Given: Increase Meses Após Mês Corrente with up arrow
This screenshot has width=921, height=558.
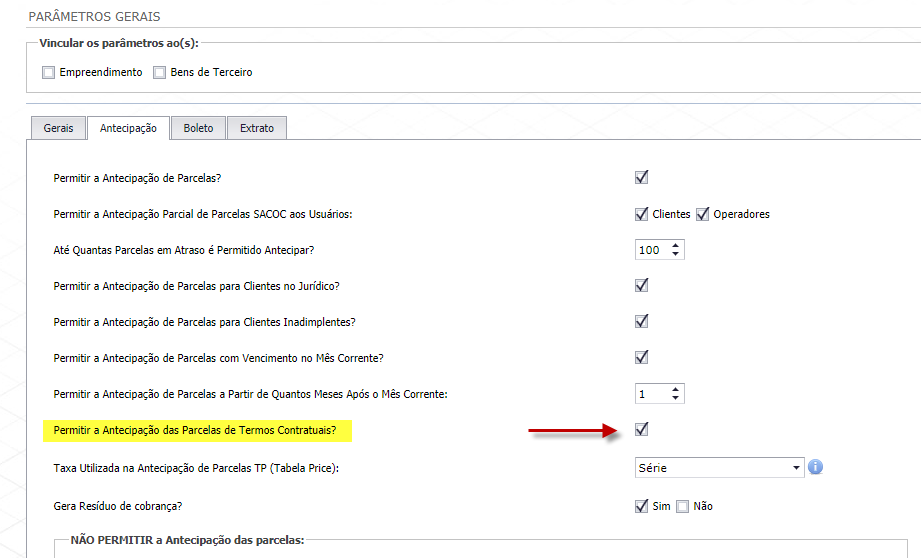Looking at the screenshot, I should pos(676,389).
